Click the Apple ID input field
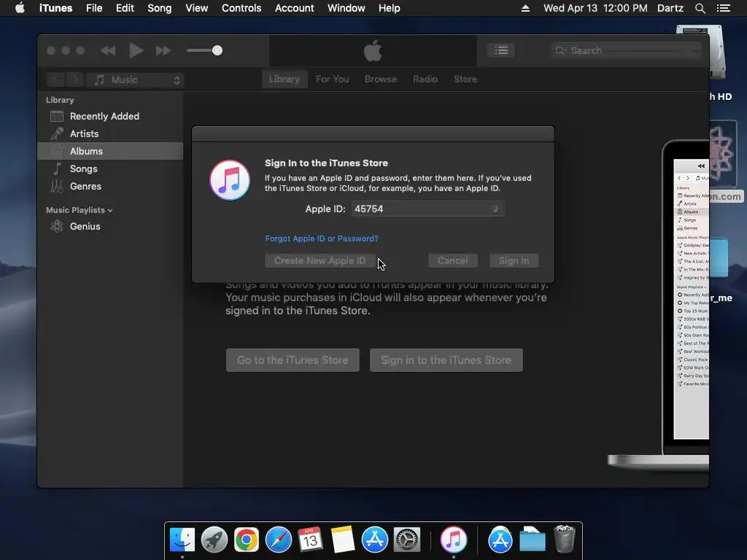The height and width of the screenshot is (560, 747). point(427,209)
